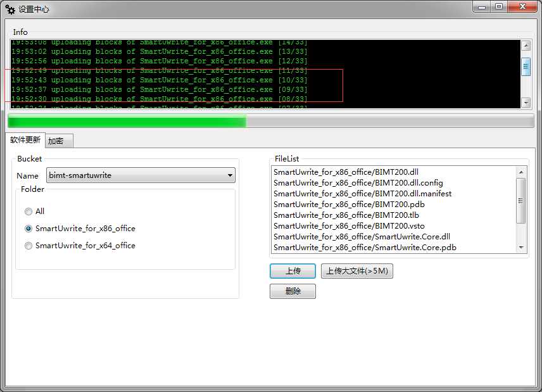Open the Bucket Name dropdown
Image resolution: width=542 pixels, height=392 pixels.
(x=141, y=175)
